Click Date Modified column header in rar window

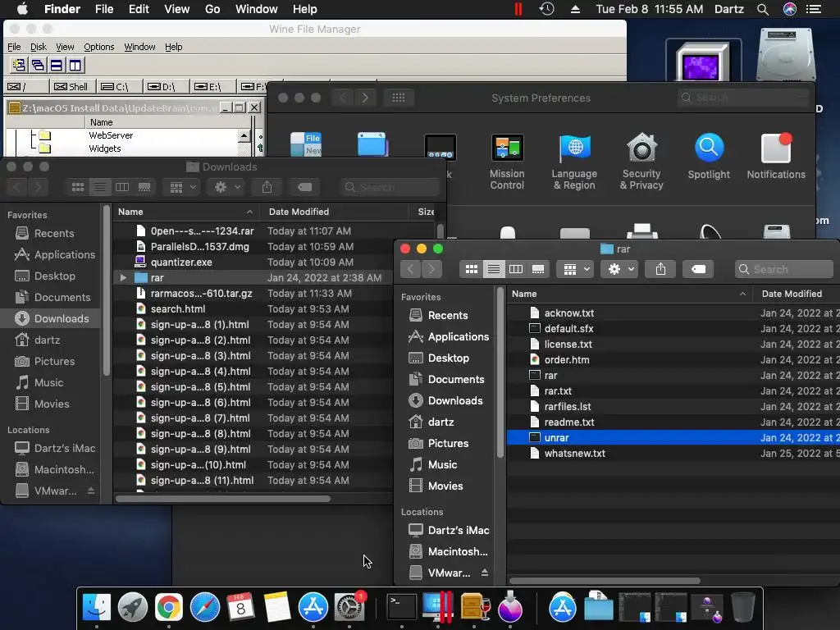[x=797, y=294]
